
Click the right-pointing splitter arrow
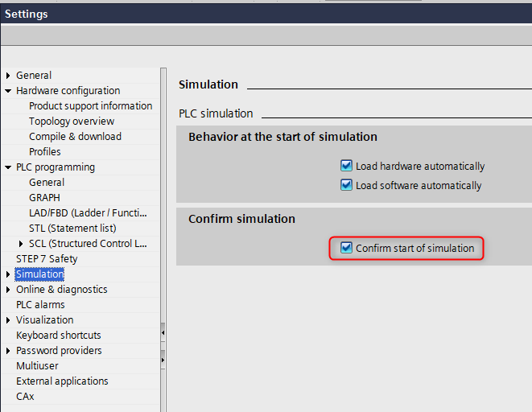point(163,360)
